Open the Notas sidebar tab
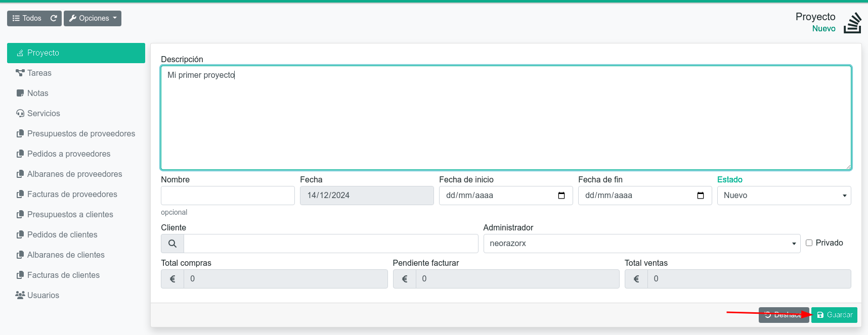868x335 pixels. click(76, 93)
